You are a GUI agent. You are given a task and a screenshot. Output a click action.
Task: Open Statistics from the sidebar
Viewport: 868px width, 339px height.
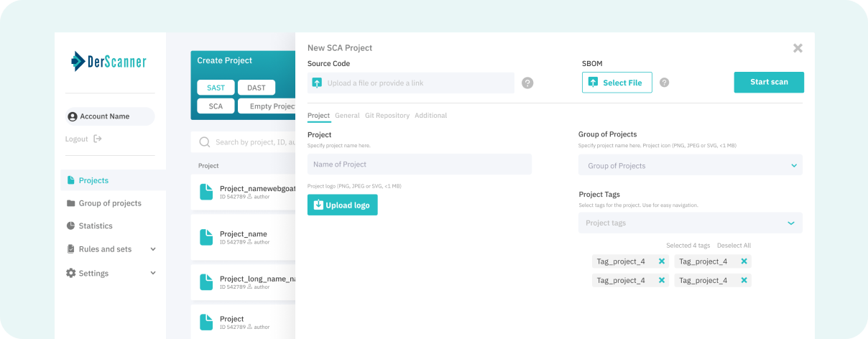pyautogui.click(x=95, y=226)
